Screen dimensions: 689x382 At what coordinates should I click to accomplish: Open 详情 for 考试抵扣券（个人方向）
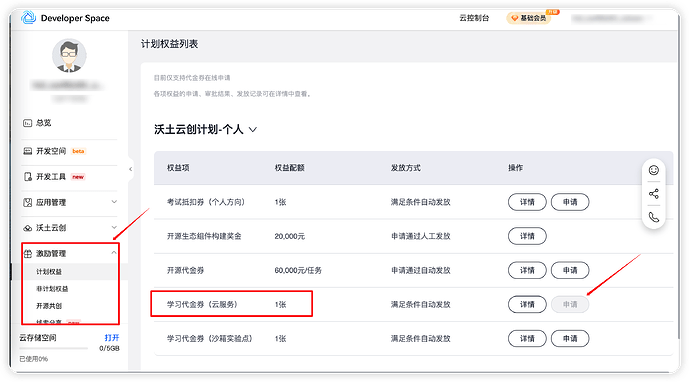pos(527,202)
